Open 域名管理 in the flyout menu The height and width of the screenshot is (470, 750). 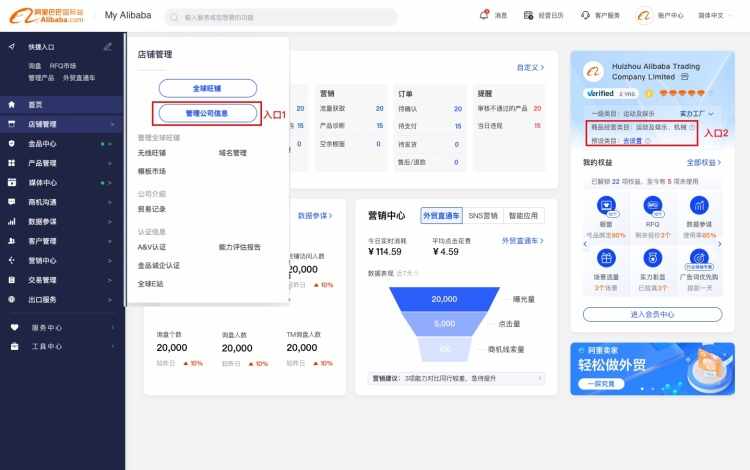[232, 153]
